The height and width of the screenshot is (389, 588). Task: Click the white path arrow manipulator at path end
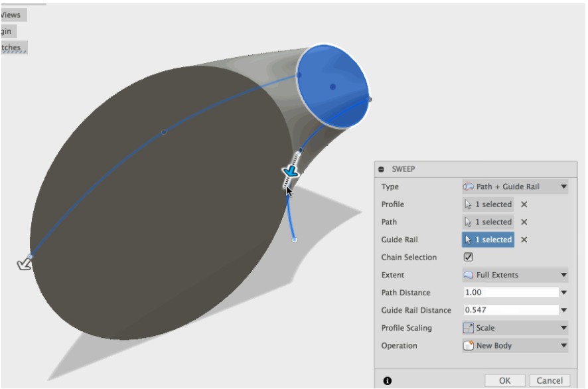coord(24,264)
